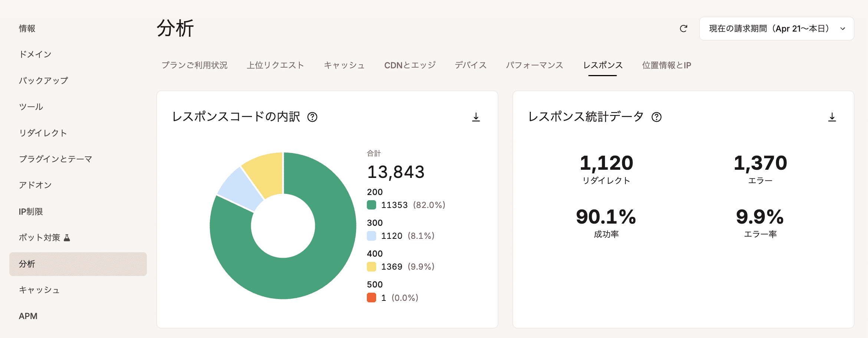The height and width of the screenshot is (338, 868).
Task: Switch to the 上位リクエスト tab
Action: coord(276,65)
